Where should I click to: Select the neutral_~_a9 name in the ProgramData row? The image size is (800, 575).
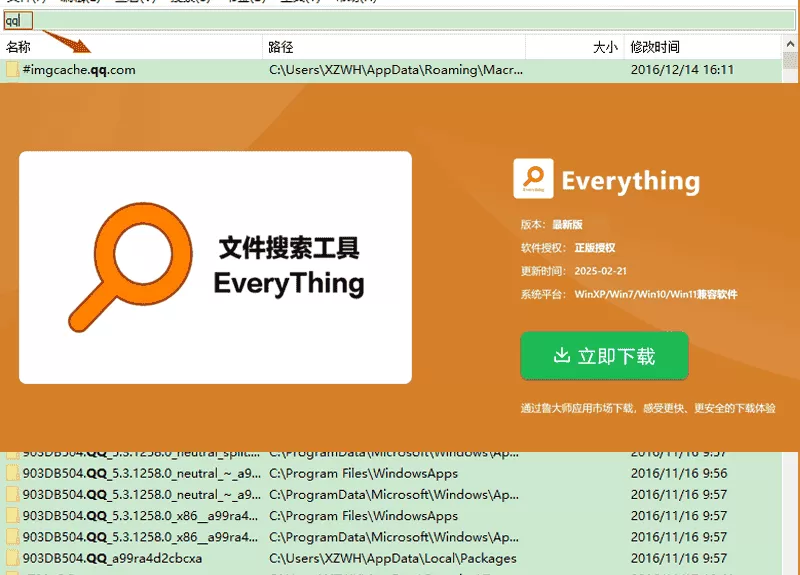pos(141,495)
